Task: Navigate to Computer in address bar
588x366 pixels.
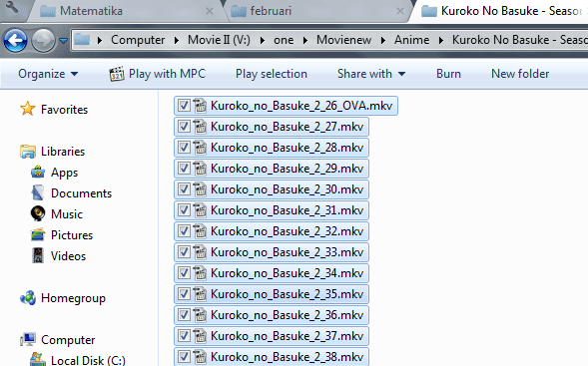Action: coord(138,40)
